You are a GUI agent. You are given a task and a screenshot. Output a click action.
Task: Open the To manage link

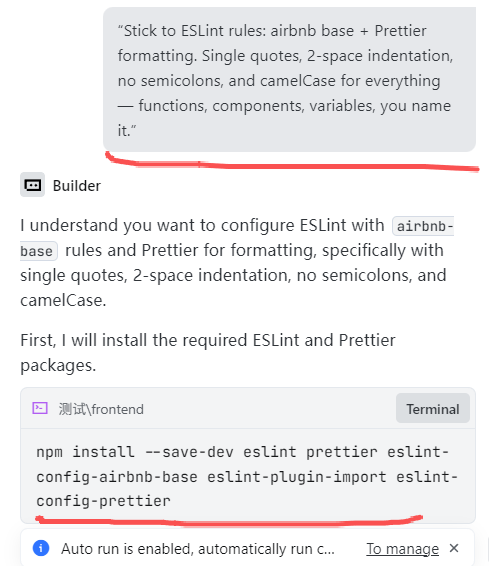click(402, 549)
